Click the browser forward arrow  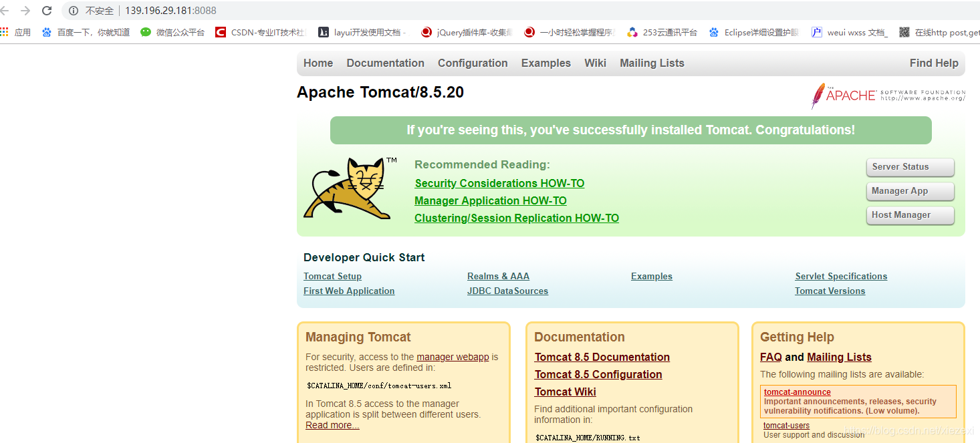point(25,11)
